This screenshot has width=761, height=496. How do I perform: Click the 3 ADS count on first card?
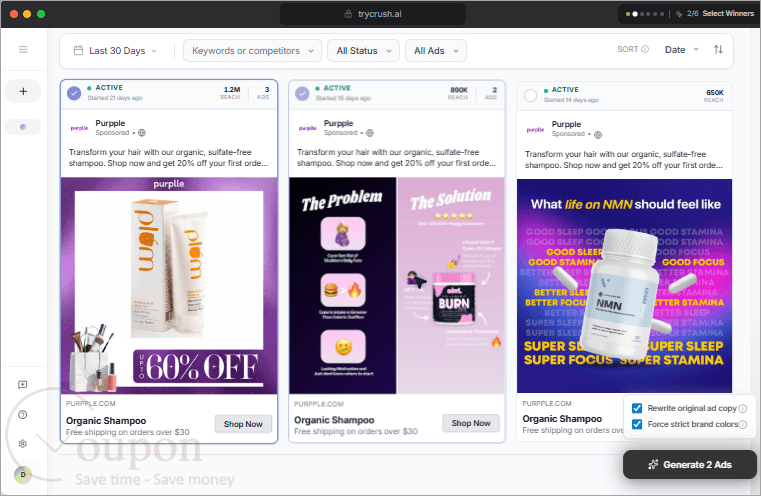tap(264, 93)
